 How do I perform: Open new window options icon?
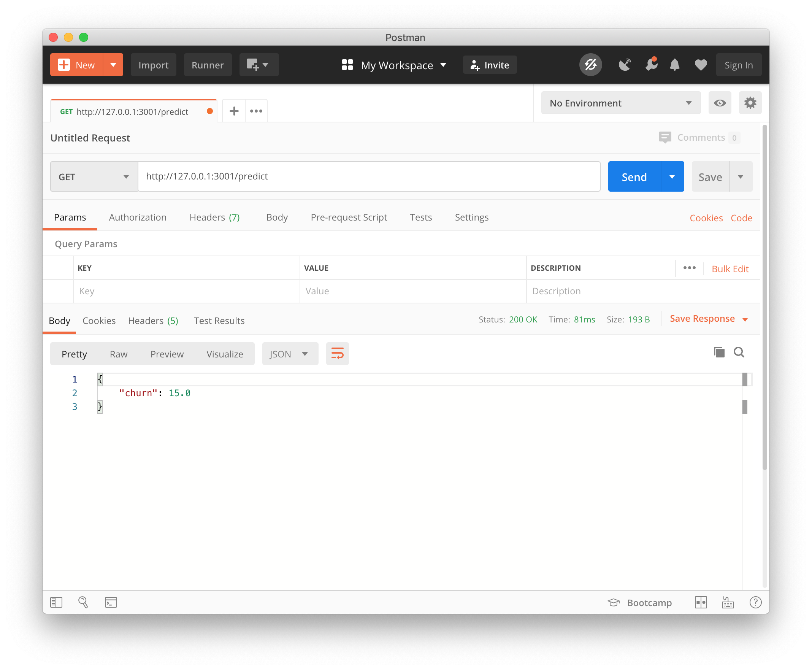pyautogui.click(x=259, y=65)
